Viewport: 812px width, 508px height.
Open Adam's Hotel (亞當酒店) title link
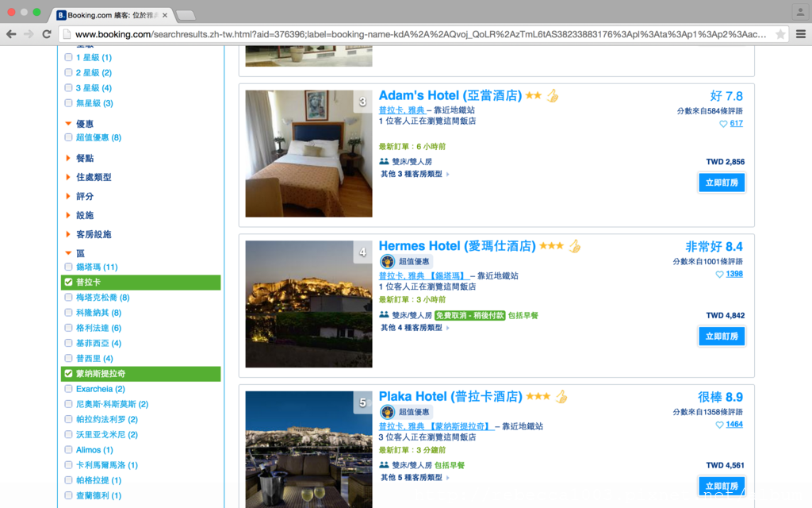point(450,96)
